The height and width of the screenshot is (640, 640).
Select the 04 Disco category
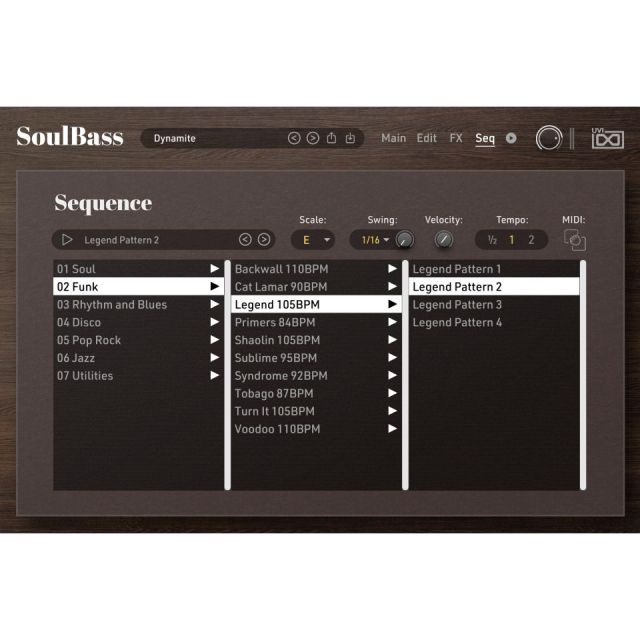(138, 322)
